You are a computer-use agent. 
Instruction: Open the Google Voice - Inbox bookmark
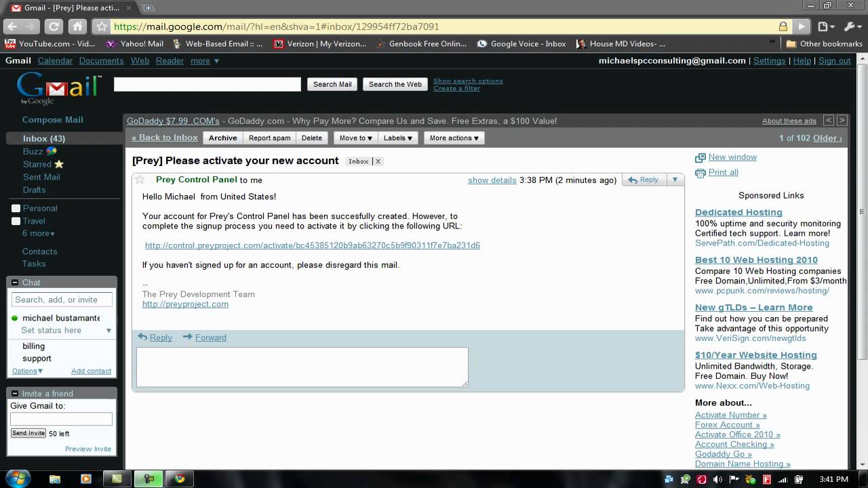tap(521, 43)
